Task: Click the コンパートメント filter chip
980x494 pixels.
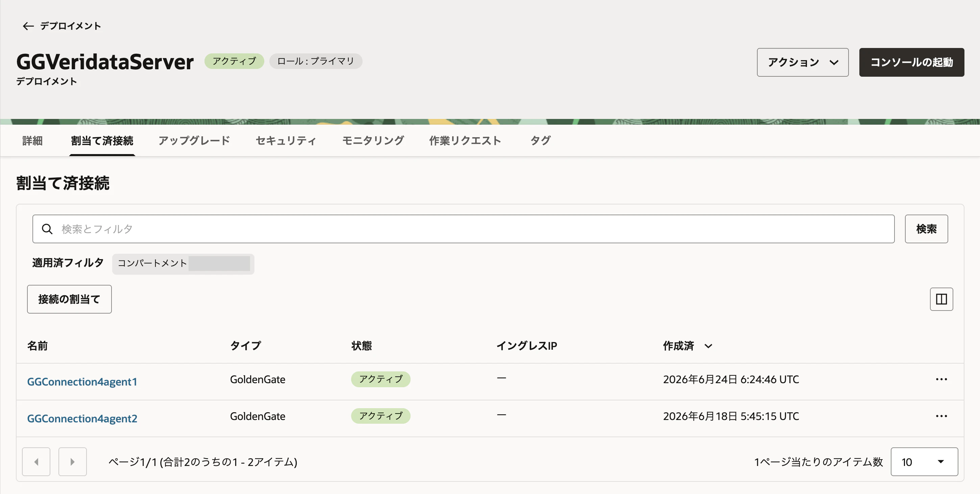Action: (183, 264)
